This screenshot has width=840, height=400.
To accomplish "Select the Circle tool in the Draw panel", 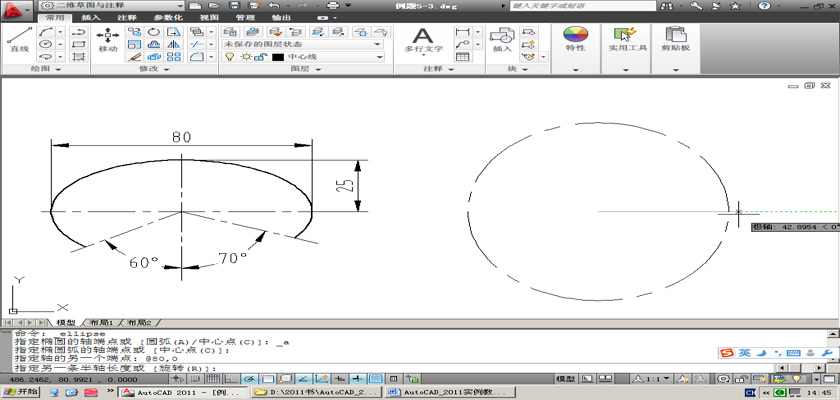I will click(47, 44).
